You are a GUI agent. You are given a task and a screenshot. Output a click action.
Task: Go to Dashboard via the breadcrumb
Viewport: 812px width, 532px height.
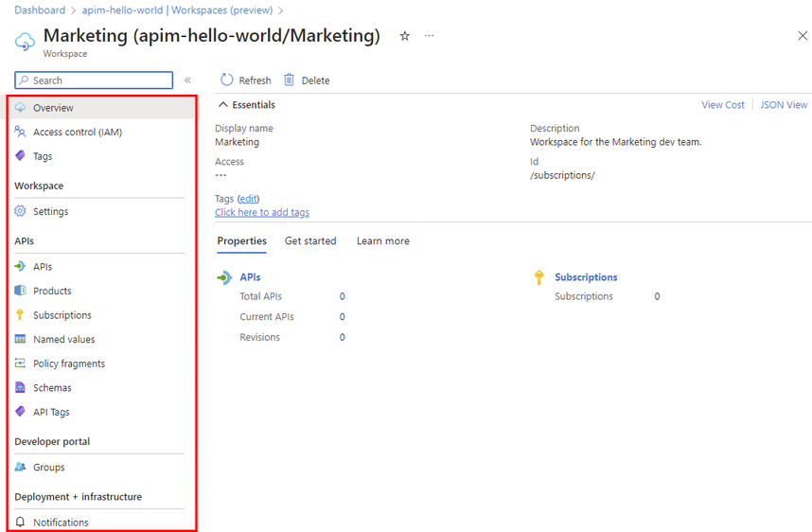(x=40, y=10)
